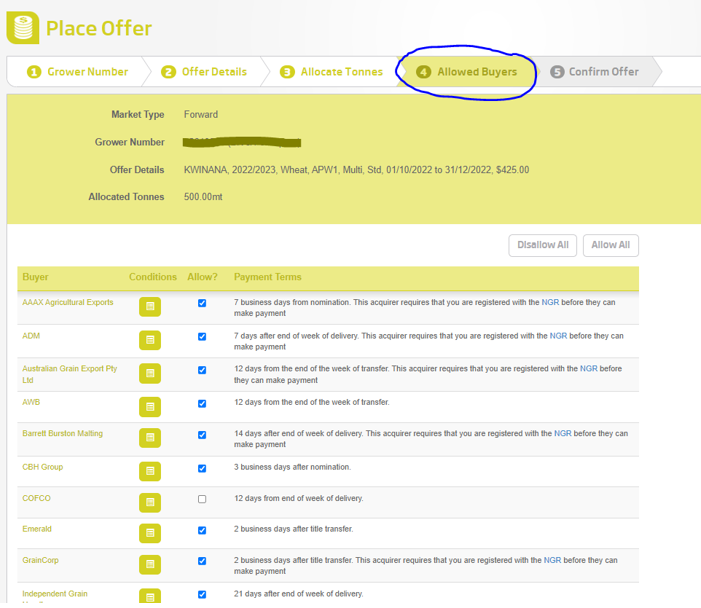Uncheck Allow for Emerald
The height and width of the screenshot is (608, 701).
[202, 530]
